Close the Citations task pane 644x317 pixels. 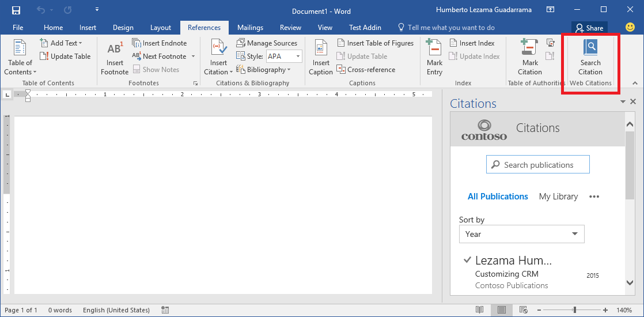point(633,101)
